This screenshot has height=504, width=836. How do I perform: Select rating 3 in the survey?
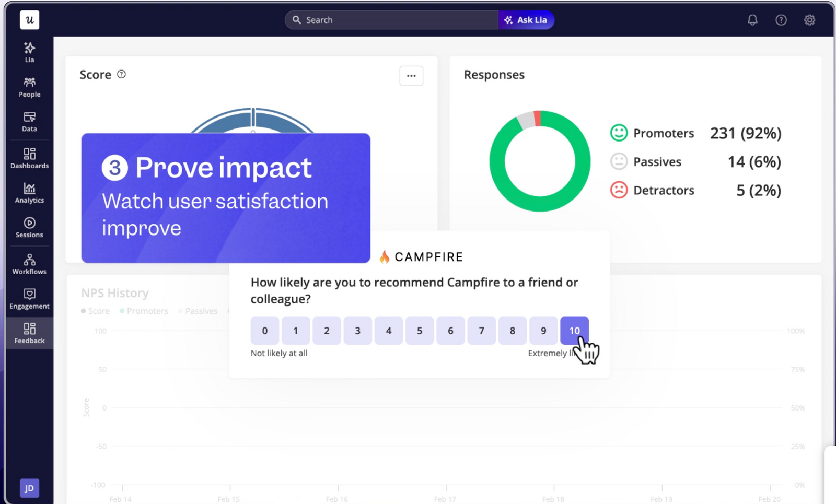tap(358, 331)
